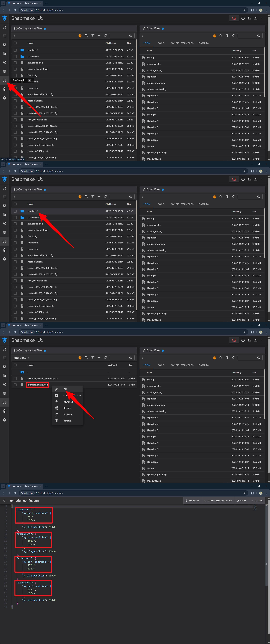This screenshot has height=644, width=270.
Task: Choose Download from the file context menu
Action: pyautogui.click(x=68, y=402)
